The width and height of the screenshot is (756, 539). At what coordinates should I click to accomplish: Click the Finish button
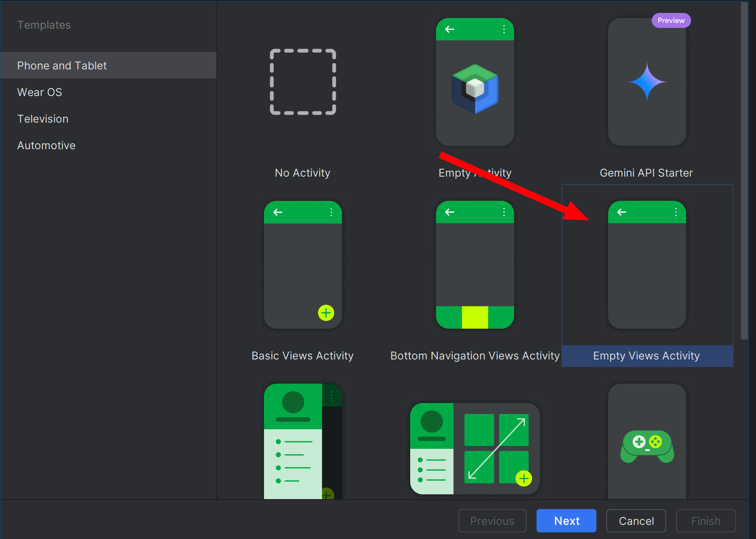pos(706,521)
